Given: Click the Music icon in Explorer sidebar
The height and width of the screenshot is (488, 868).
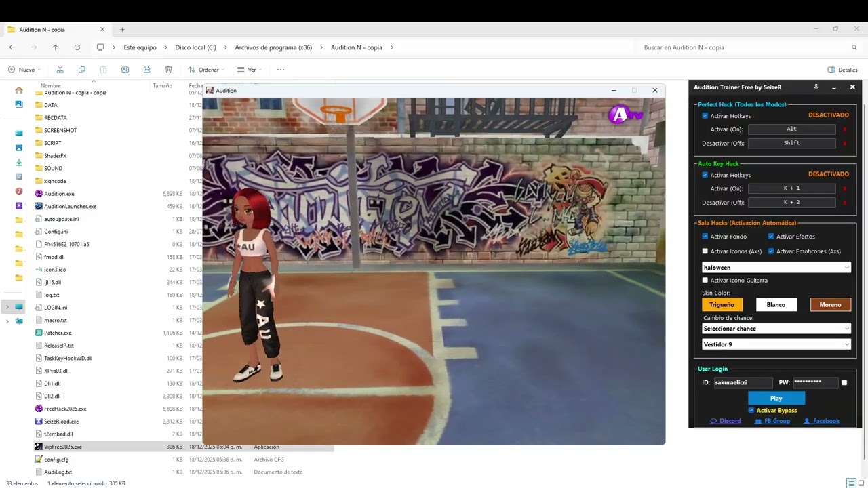Looking at the screenshot, I should pyautogui.click(x=19, y=191).
